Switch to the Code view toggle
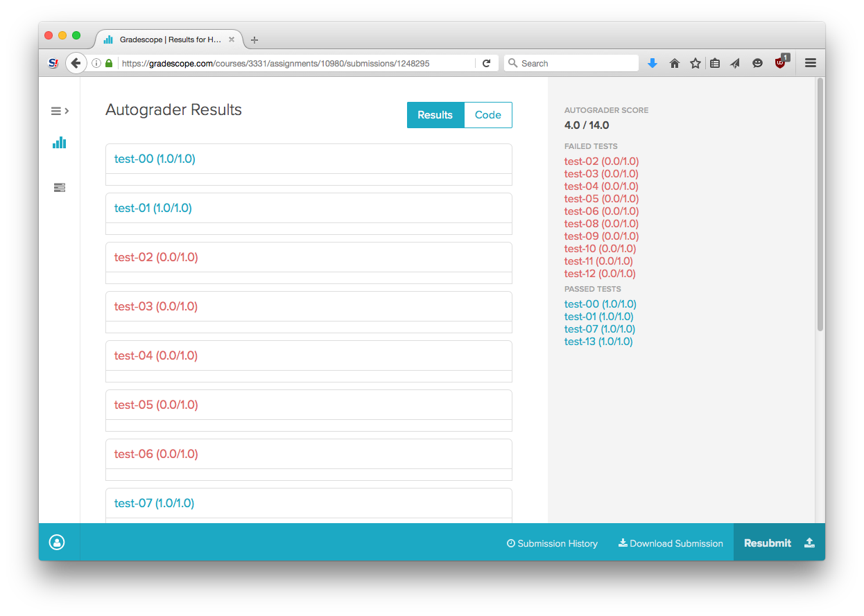 click(x=487, y=115)
